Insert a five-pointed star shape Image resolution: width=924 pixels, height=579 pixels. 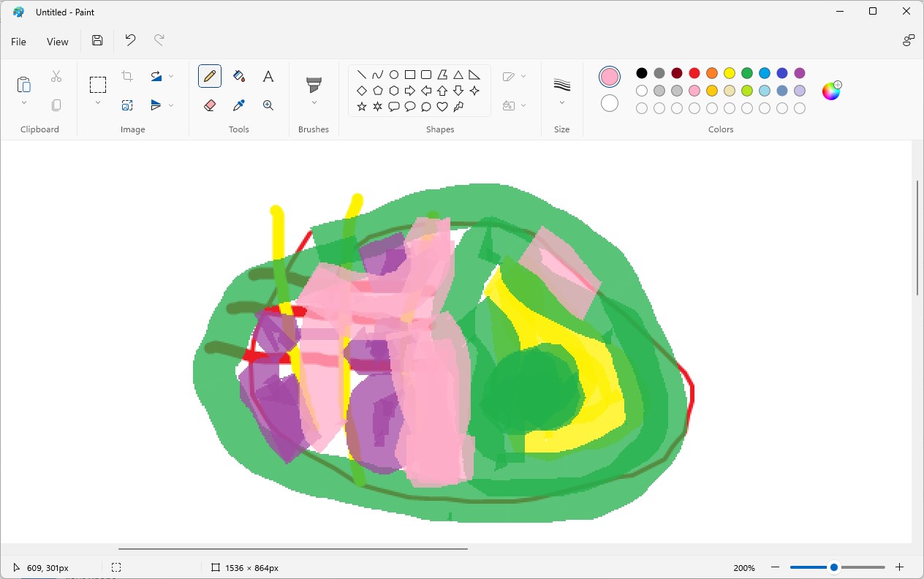(x=361, y=106)
